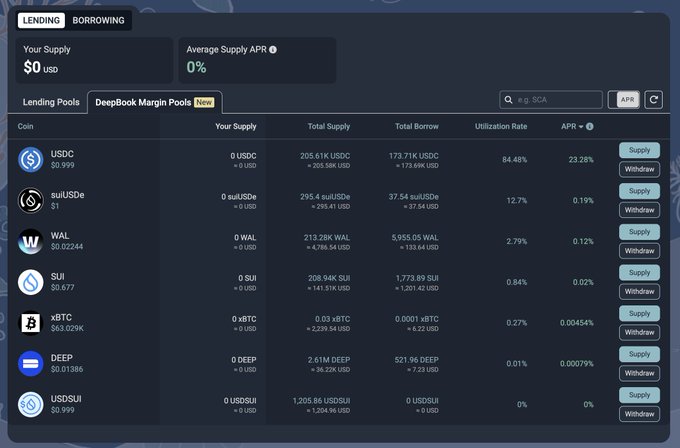Click total supply 1,205.86 USDSUI
The image size is (680, 448).
321,400
